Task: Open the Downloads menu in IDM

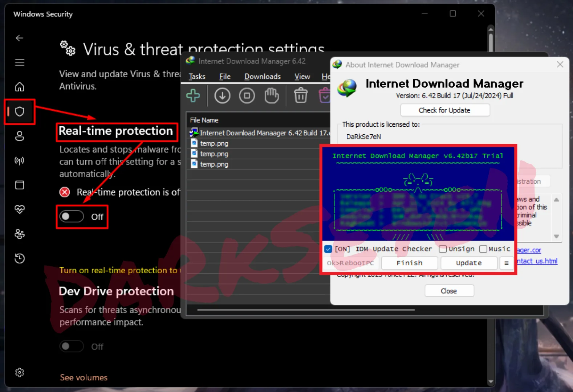Action: [263, 77]
